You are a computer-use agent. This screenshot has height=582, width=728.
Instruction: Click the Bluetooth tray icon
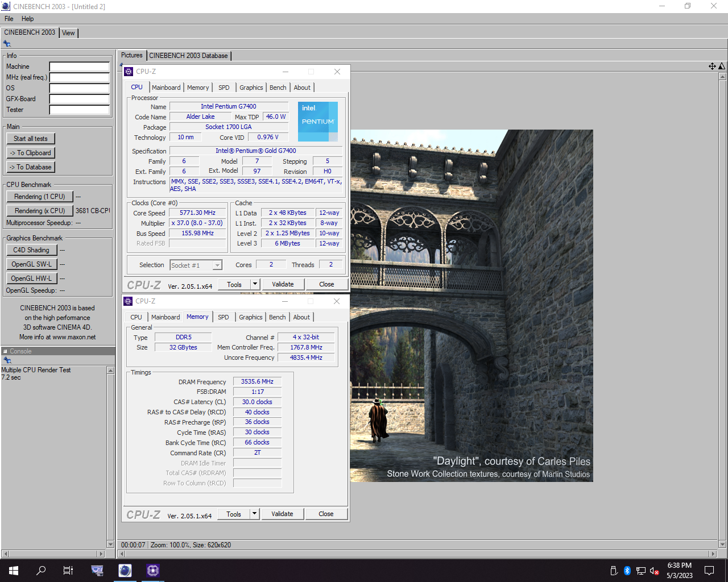627,571
